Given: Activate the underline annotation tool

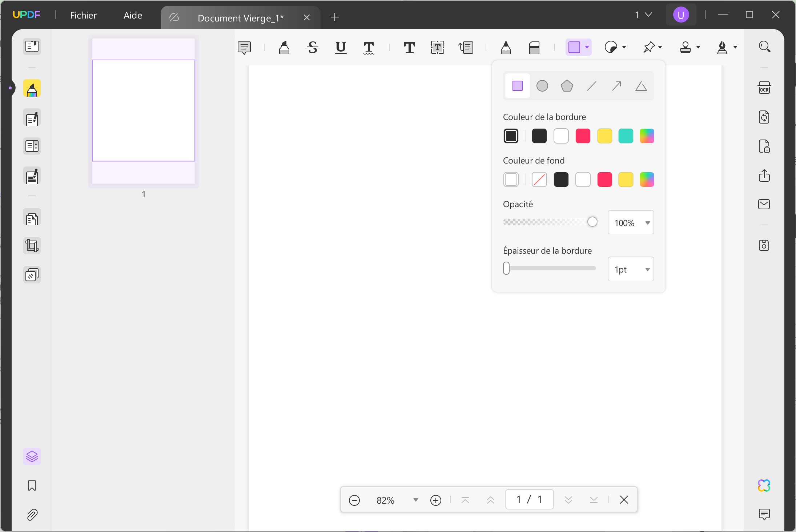Looking at the screenshot, I should [x=340, y=48].
